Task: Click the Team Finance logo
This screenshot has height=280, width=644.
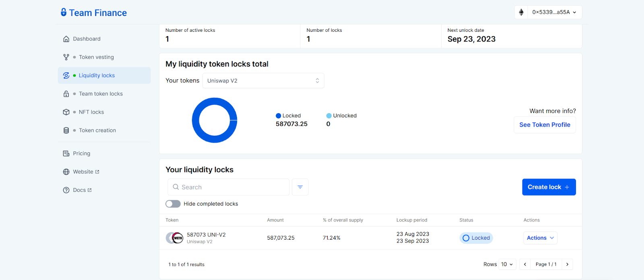Action: point(94,13)
